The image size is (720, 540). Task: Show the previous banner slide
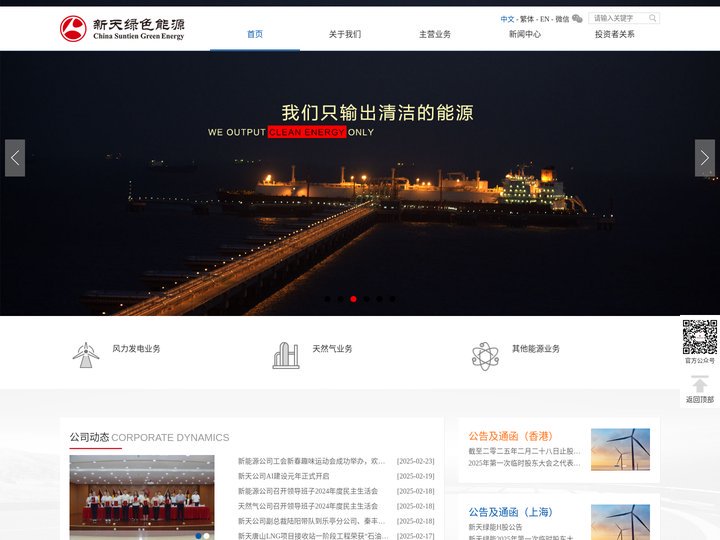pyautogui.click(x=15, y=158)
